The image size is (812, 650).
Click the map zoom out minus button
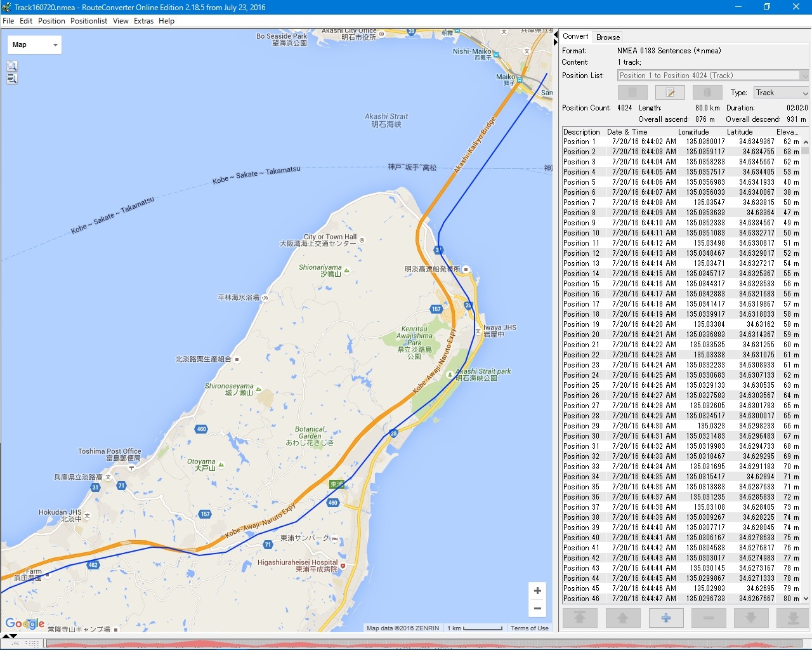pyautogui.click(x=537, y=609)
